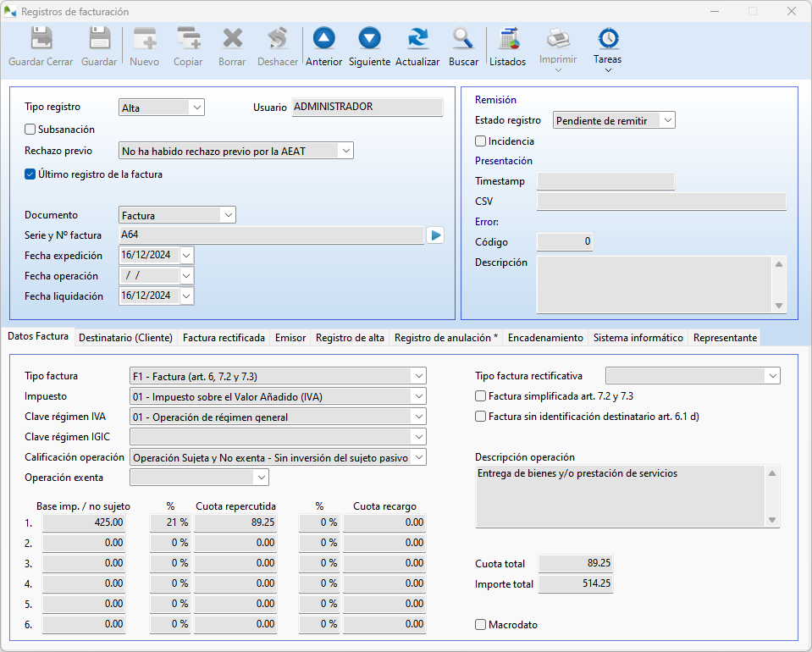Open the Tareas clock menu
The width and height of the screenshot is (812, 652).
click(x=607, y=40)
